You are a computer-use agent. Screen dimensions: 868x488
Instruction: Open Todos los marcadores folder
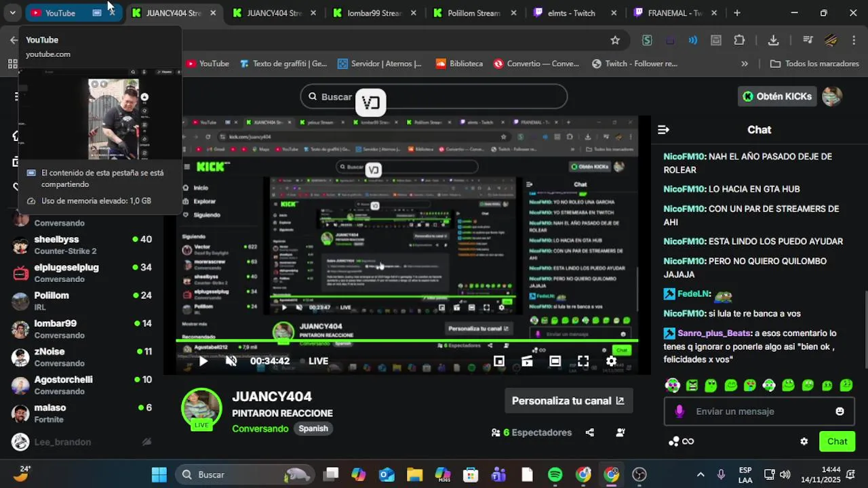pyautogui.click(x=814, y=64)
